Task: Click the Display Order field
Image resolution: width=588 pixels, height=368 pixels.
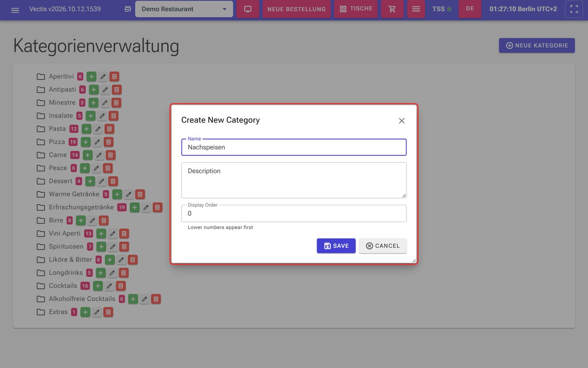Action: pyautogui.click(x=294, y=213)
